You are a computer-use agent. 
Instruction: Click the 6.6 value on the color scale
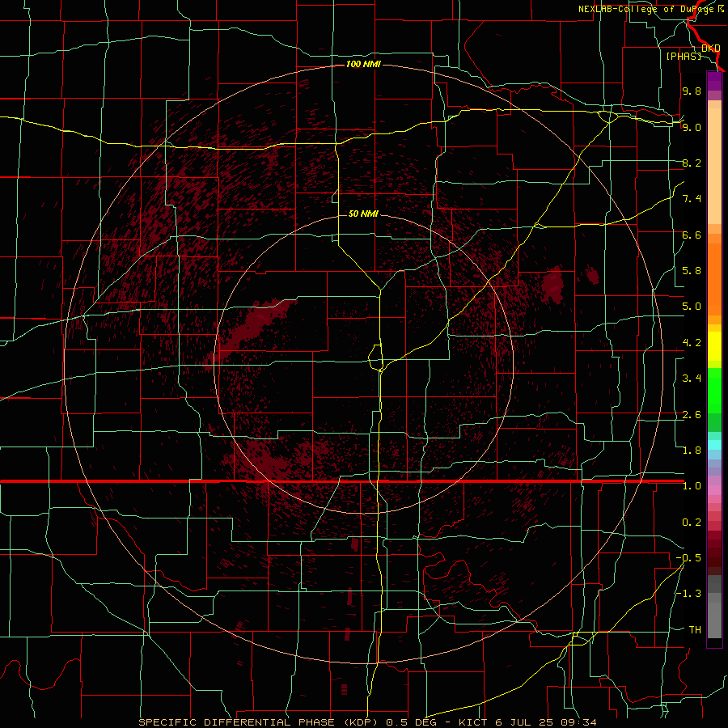click(692, 235)
